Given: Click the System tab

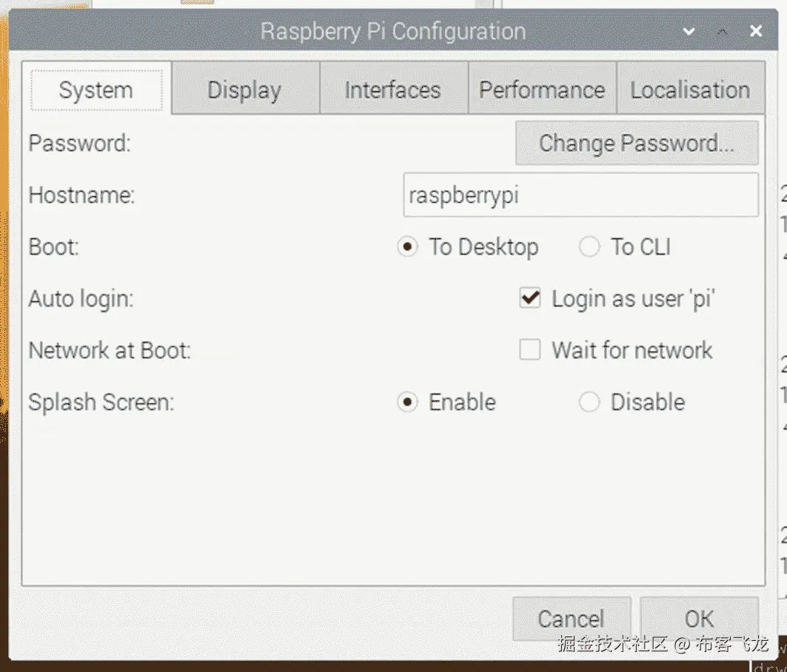Looking at the screenshot, I should pyautogui.click(x=96, y=90).
